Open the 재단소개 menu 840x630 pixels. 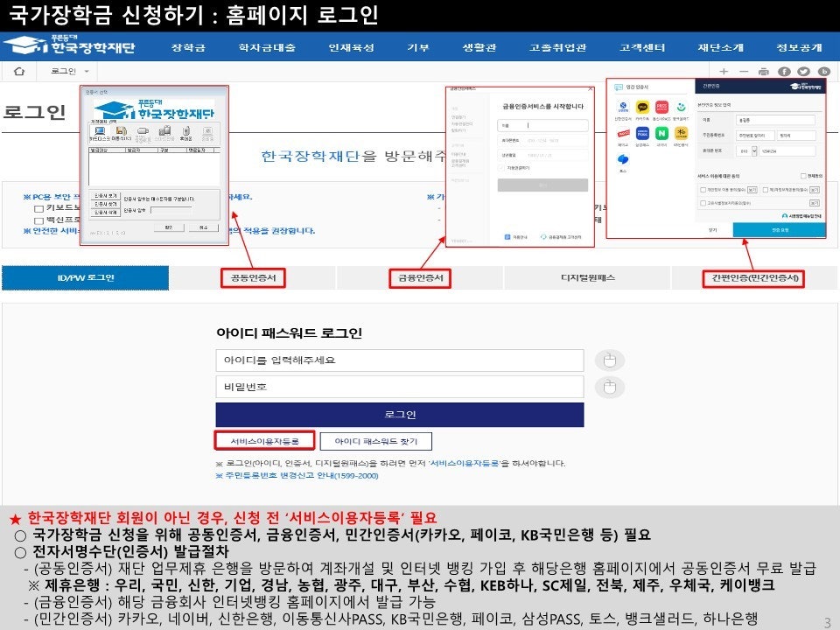[x=720, y=47]
